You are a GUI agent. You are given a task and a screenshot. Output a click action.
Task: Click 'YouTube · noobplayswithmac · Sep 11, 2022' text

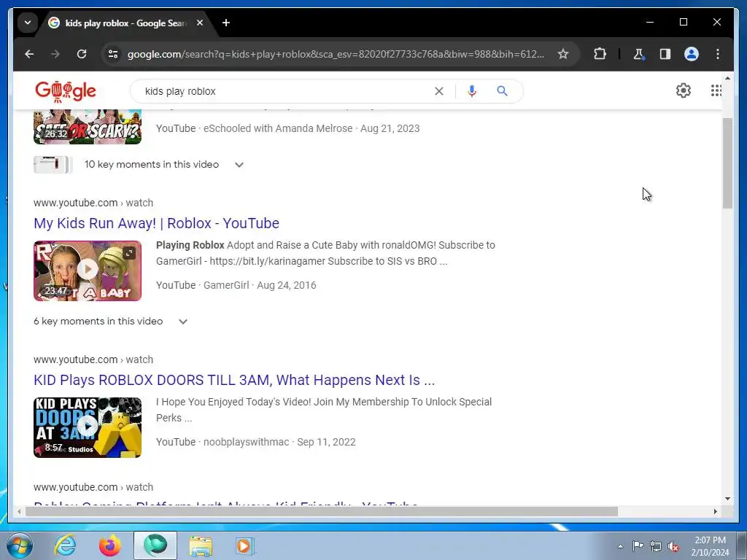coord(255,442)
